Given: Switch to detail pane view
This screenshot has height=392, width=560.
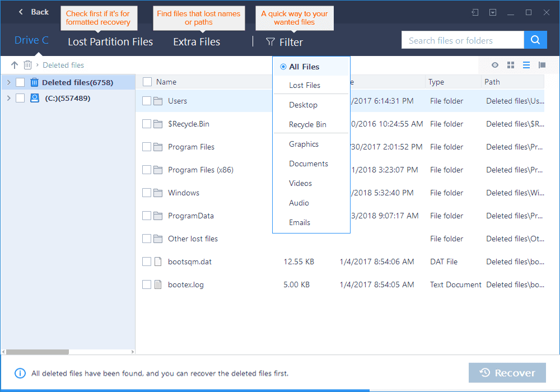Looking at the screenshot, I should tap(542, 65).
